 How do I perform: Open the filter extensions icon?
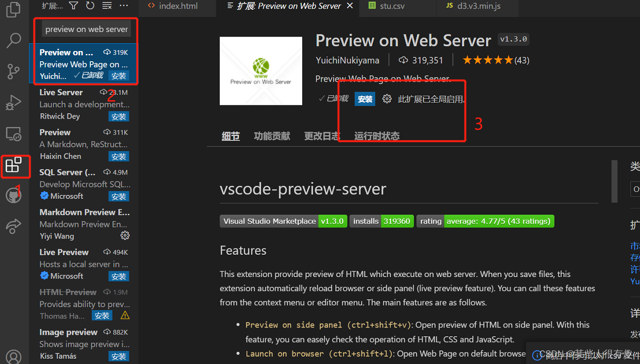(x=73, y=5)
